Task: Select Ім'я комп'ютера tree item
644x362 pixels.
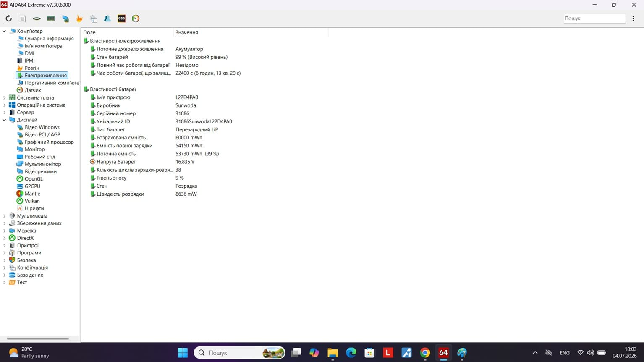Action: 43,46
